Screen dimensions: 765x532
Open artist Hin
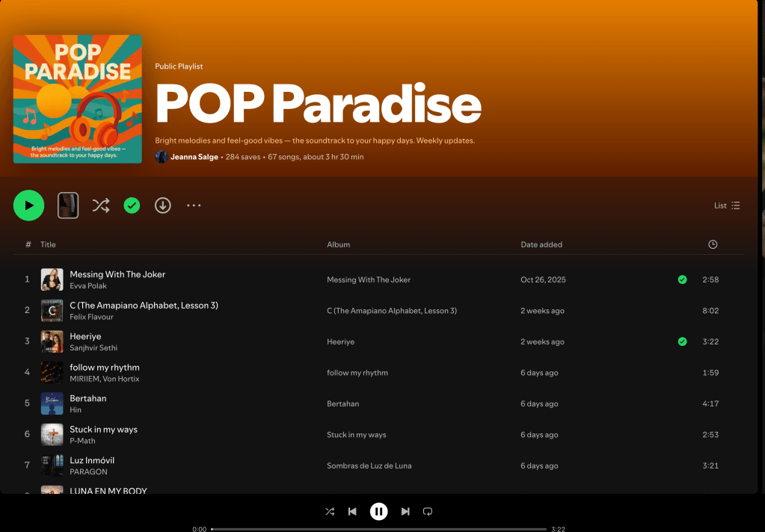[76, 409]
